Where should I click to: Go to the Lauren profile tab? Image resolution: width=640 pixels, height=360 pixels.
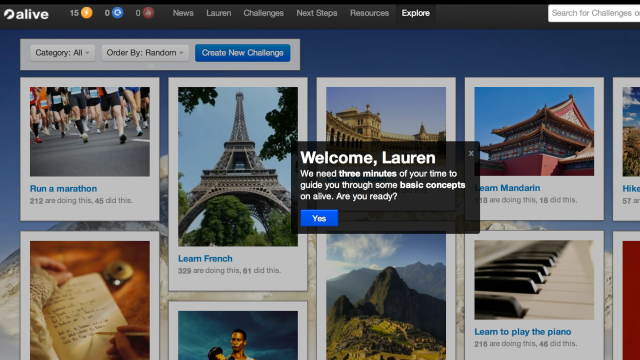[x=218, y=13]
